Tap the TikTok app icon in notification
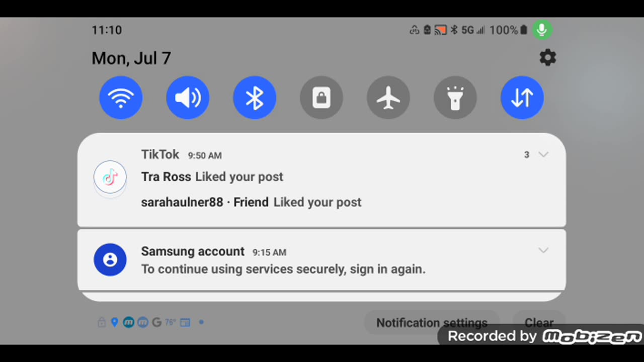The width and height of the screenshot is (644, 362). click(110, 177)
